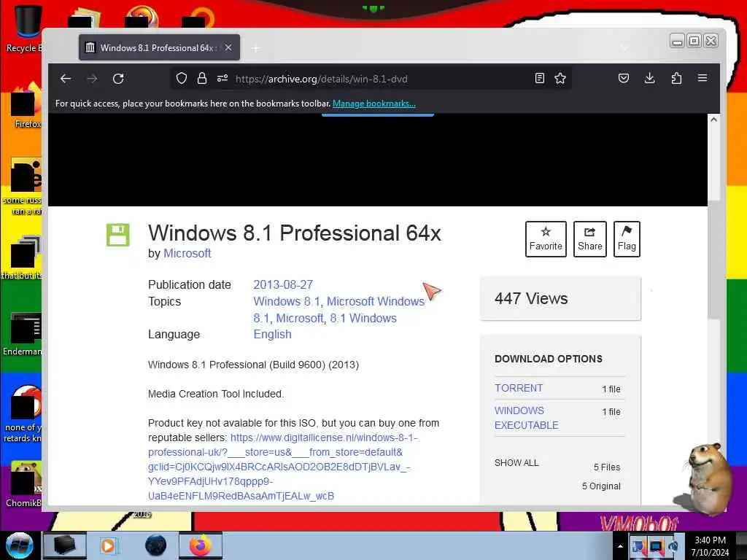
Task: Open the Enderman desktop icon
Action: [23, 334]
